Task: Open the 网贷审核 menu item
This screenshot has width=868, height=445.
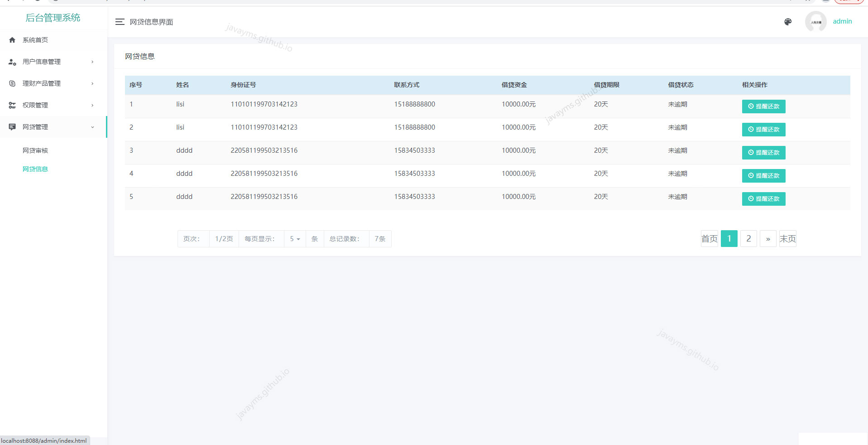Action: point(35,150)
